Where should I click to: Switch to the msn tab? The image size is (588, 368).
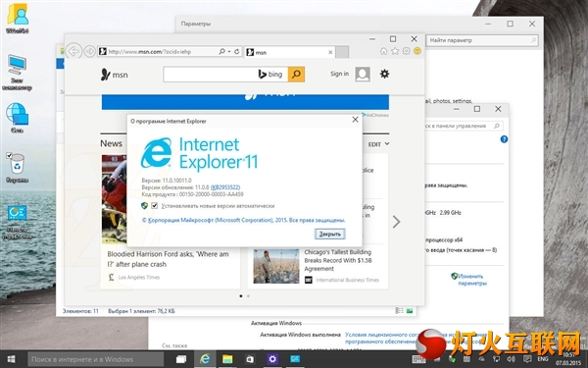pyautogui.click(x=289, y=52)
